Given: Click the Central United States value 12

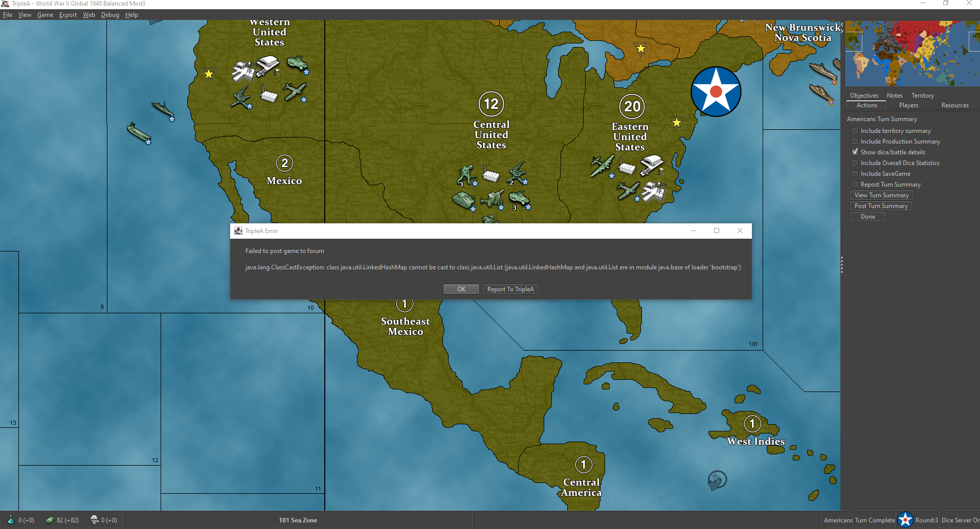Looking at the screenshot, I should (x=491, y=104).
